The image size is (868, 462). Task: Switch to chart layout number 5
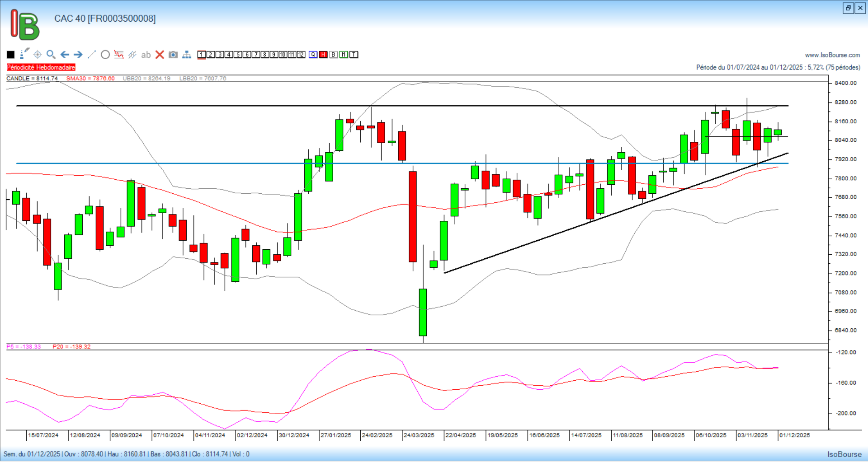pyautogui.click(x=238, y=55)
